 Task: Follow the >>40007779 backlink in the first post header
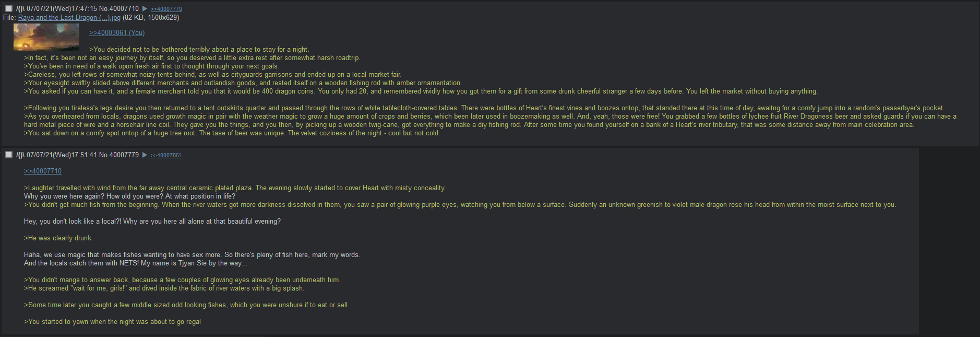pyautogui.click(x=166, y=9)
